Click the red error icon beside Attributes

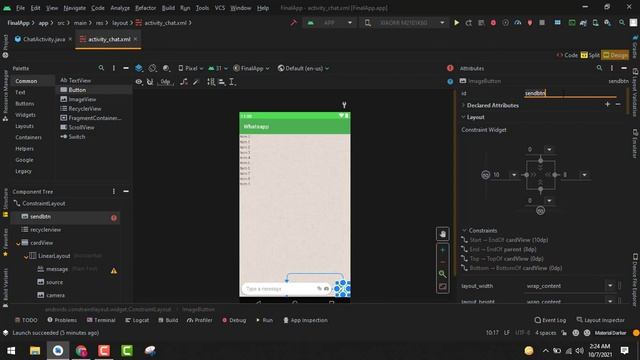click(450, 68)
